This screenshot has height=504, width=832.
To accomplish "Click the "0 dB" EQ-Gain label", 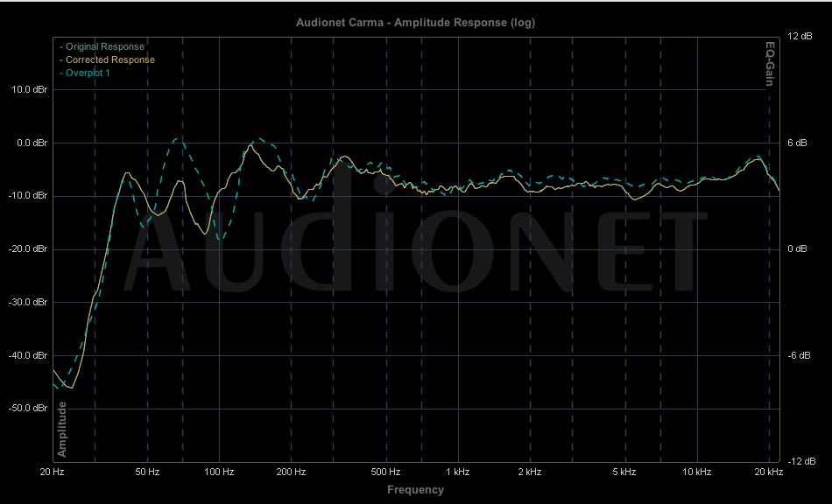I will 797,249.
